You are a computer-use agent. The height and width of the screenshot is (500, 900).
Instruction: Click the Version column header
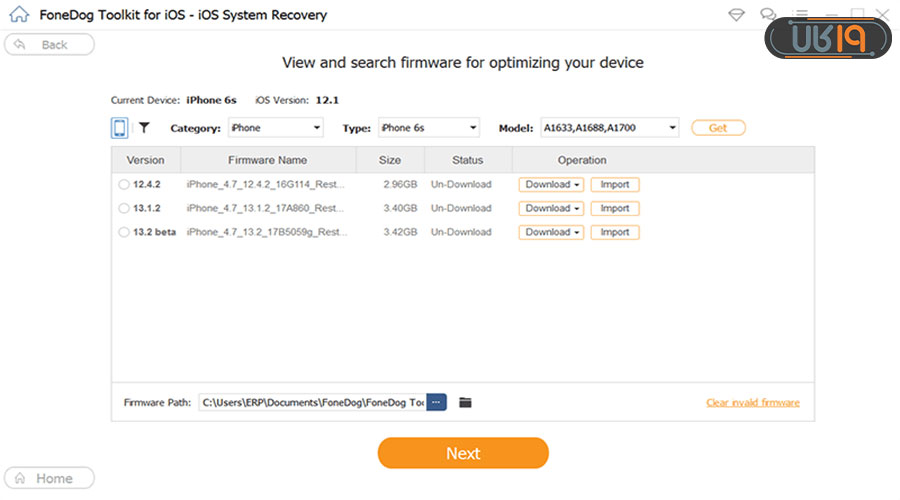pyautogui.click(x=145, y=160)
